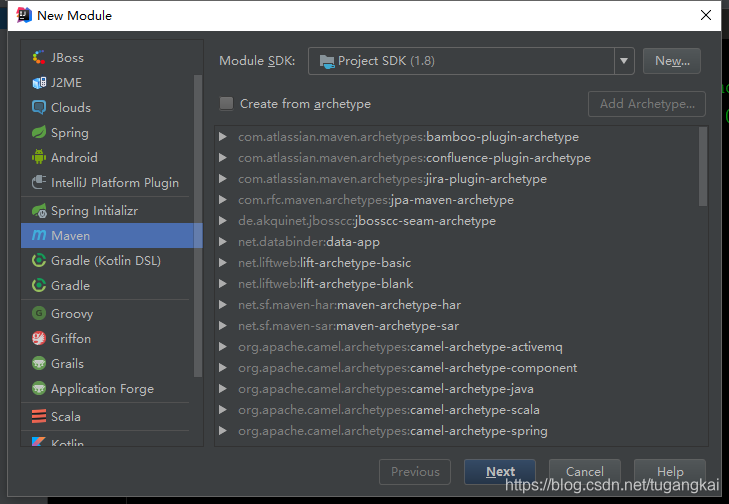Click the Project SDK folder icon
This screenshot has width=729, height=504.
[327, 61]
